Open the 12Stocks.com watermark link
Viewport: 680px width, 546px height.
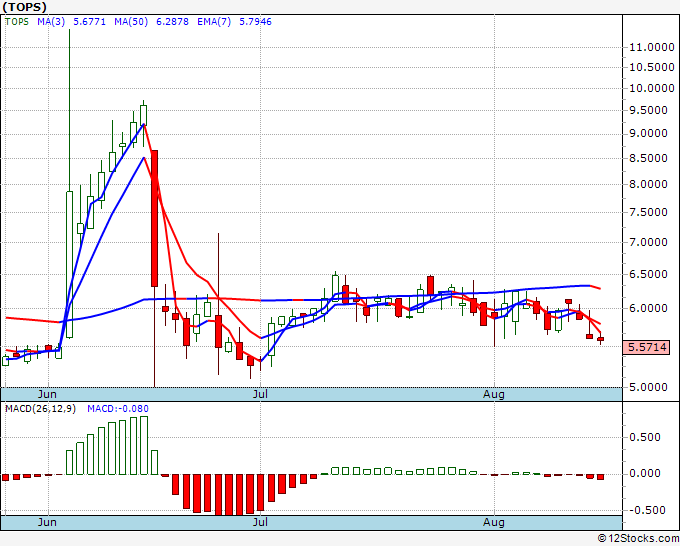[638, 539]
